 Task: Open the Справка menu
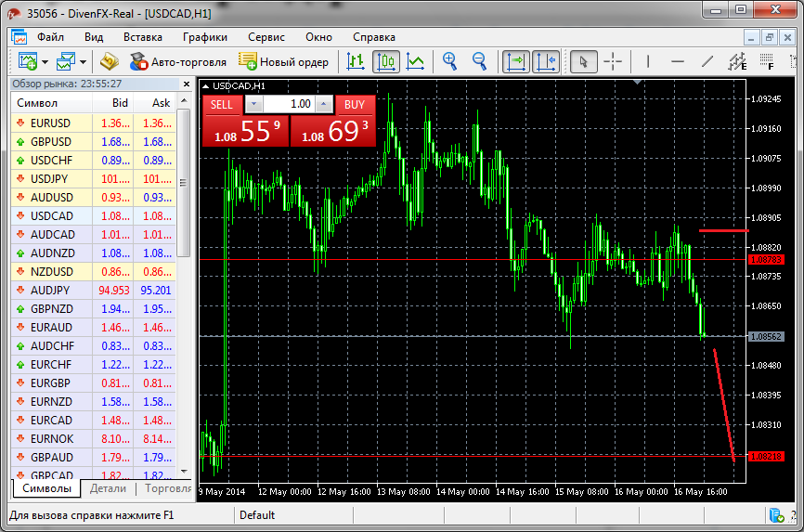tap(374, 37)
